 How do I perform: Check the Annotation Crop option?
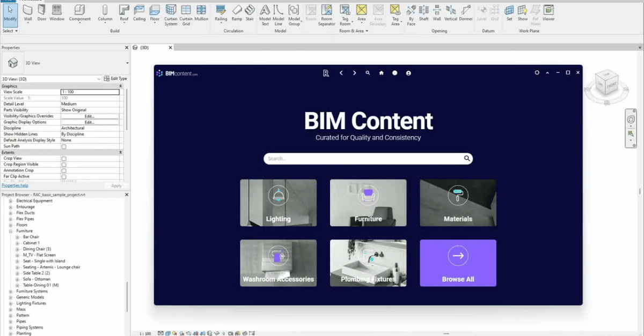64,170
